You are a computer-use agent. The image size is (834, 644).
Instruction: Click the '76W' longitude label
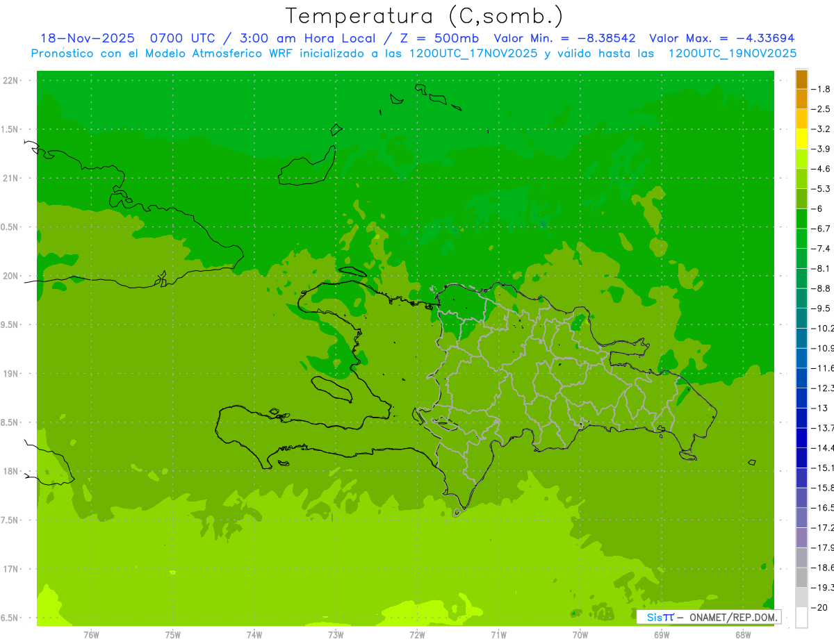[91, 634]
